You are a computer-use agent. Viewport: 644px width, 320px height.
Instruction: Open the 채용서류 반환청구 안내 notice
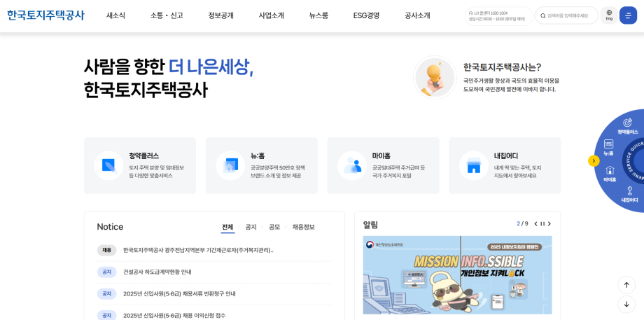179,293
